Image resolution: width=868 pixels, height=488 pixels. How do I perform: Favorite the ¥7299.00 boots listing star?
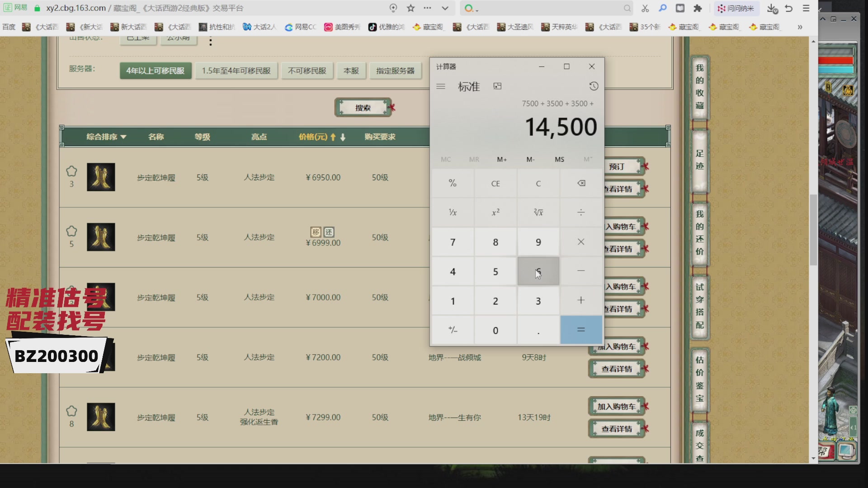click(x=71, y=411)
